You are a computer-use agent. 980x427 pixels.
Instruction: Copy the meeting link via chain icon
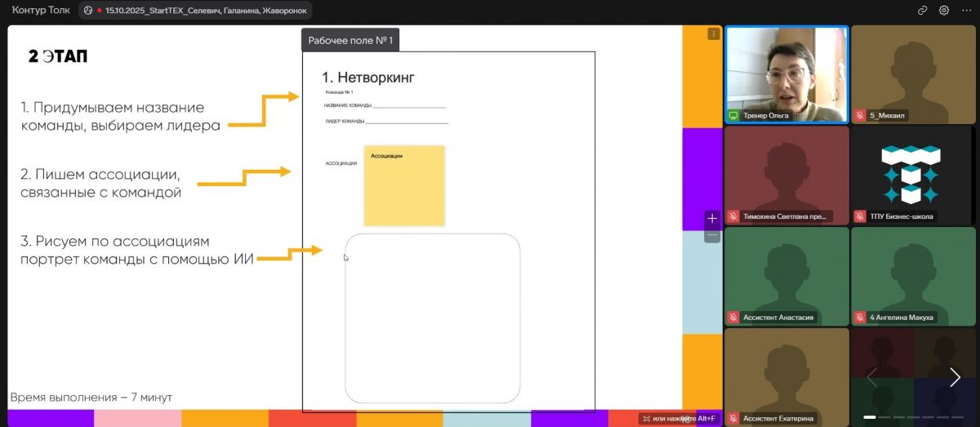tap(923, 11)
